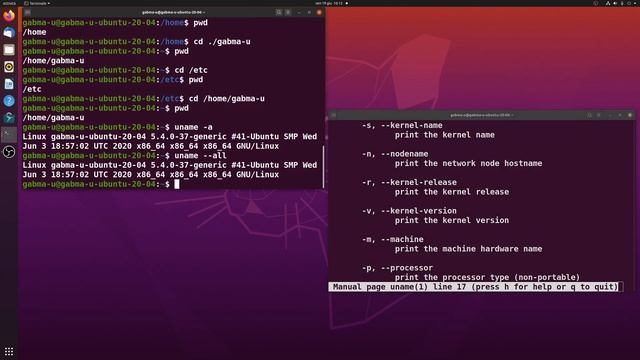Click the cursor at the last terminal prompt
Screen dimensions: 640x360
click(177, 184)
